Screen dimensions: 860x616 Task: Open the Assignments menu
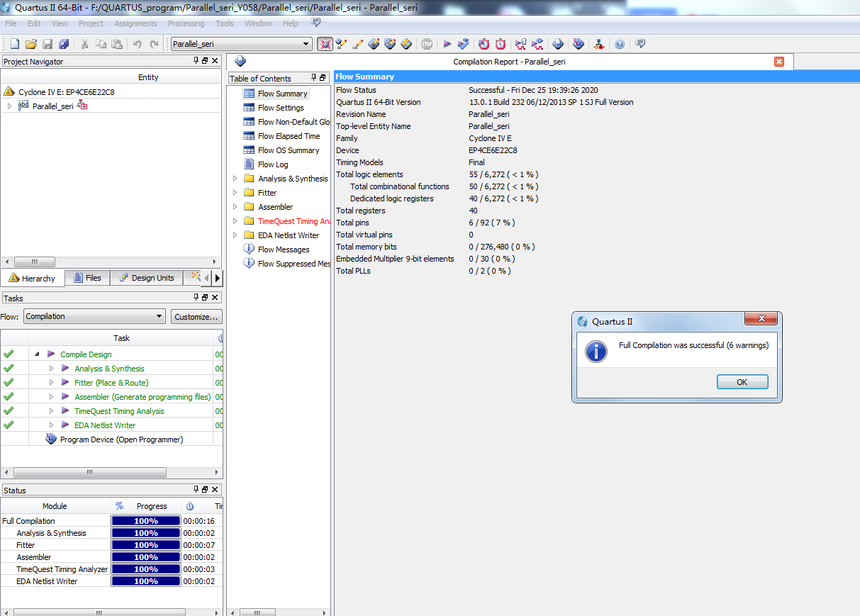tap(135, 23)
